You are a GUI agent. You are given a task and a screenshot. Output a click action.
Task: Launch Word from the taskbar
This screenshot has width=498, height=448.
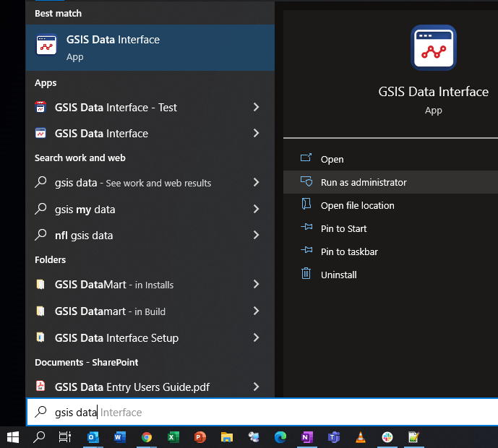[120, 437]
